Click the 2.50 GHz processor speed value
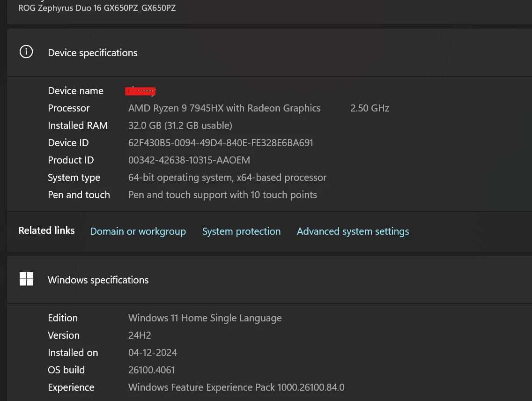This screenshot has width=532, height=401. (369, 108)
